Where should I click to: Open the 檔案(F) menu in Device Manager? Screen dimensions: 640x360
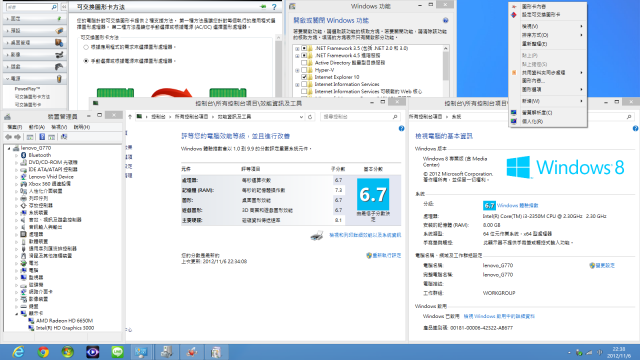(15, 127)
